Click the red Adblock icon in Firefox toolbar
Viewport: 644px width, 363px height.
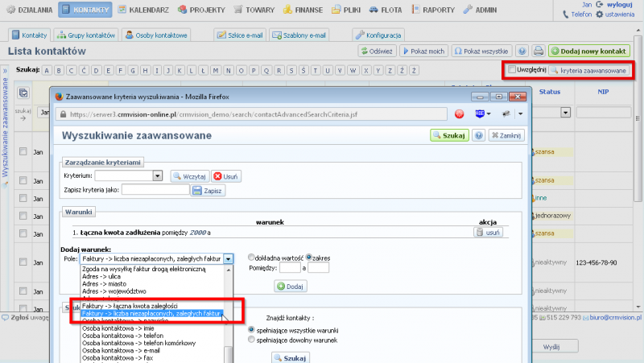tap(459, 113)
